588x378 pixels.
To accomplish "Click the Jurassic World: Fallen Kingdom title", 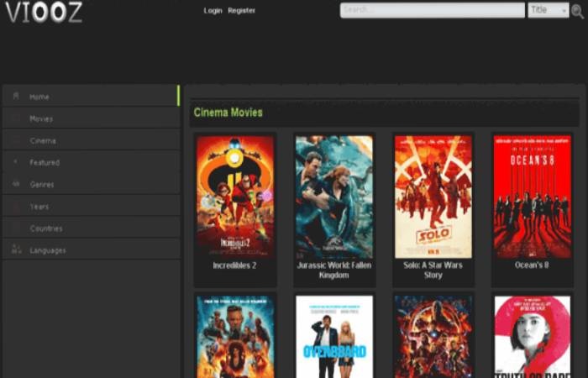I will click(334, 270).
